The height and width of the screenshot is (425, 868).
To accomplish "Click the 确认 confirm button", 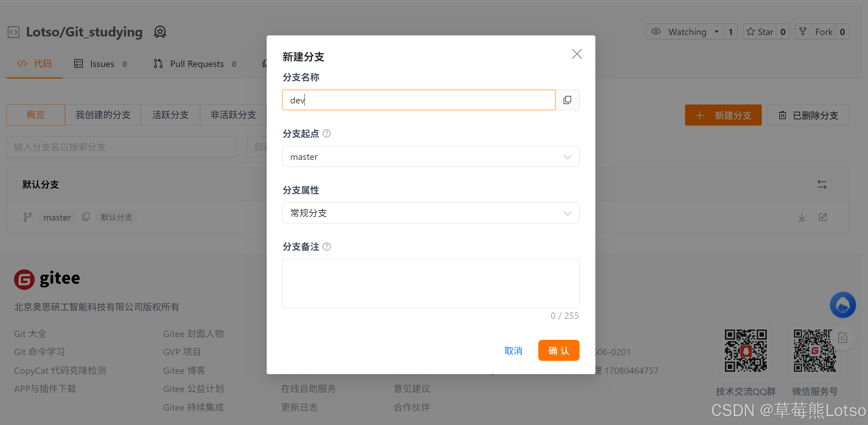I will point(558,350).
